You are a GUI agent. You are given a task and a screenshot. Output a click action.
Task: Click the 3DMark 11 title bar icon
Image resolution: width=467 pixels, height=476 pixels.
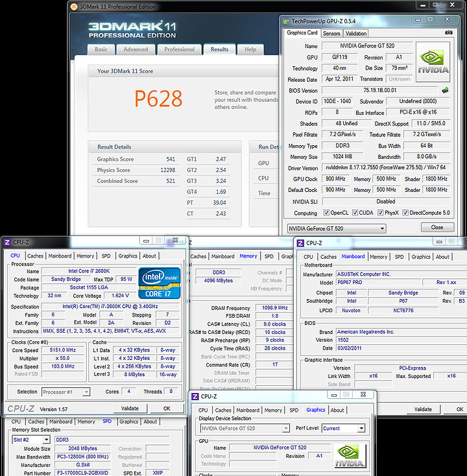point(74,6)
